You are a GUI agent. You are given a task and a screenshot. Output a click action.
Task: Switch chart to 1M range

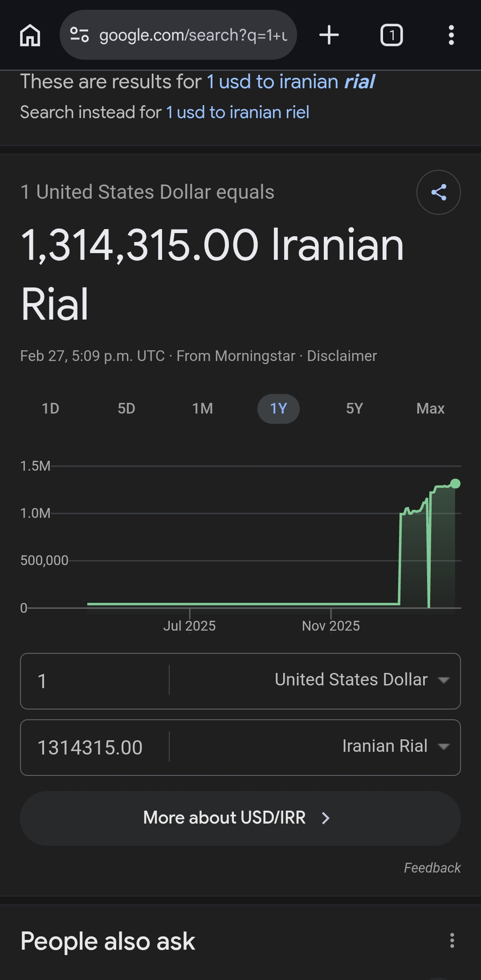[203, 409]
